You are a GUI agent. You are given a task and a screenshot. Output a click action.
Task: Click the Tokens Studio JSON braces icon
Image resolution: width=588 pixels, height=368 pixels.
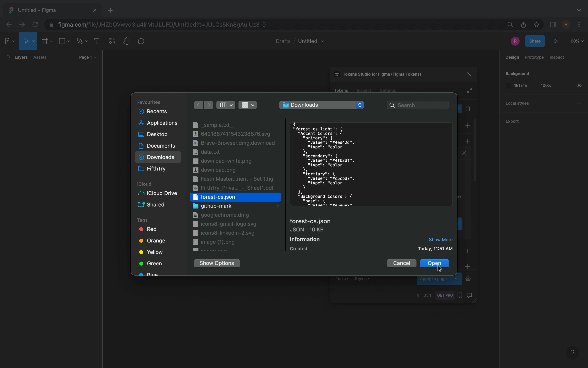pos(468,109)
